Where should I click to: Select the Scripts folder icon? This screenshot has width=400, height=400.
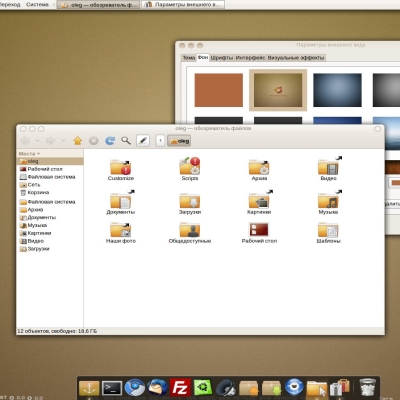(190, 166)
